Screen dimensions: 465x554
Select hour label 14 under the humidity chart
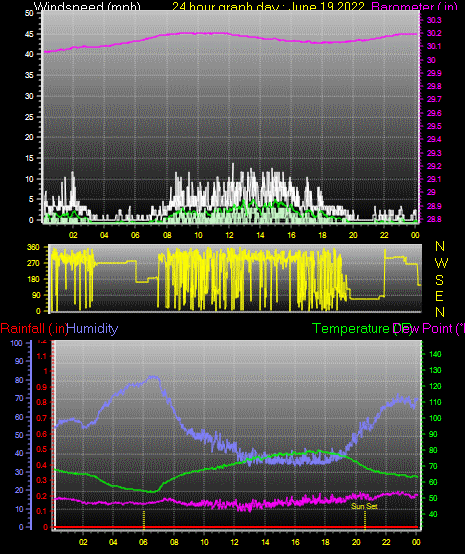265,542
